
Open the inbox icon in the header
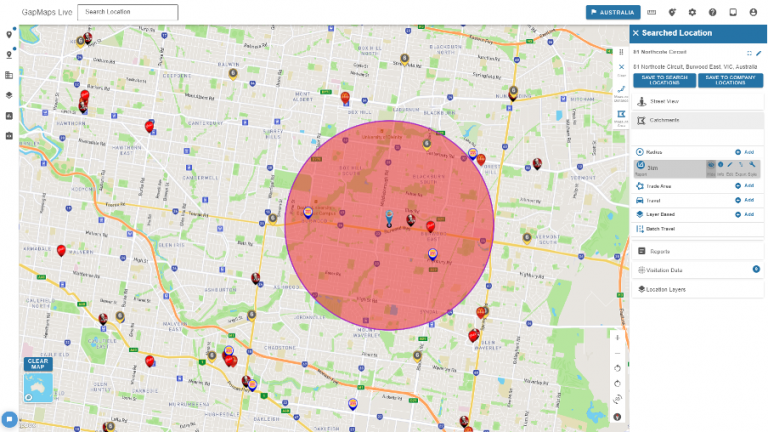(x=733, y=13)
